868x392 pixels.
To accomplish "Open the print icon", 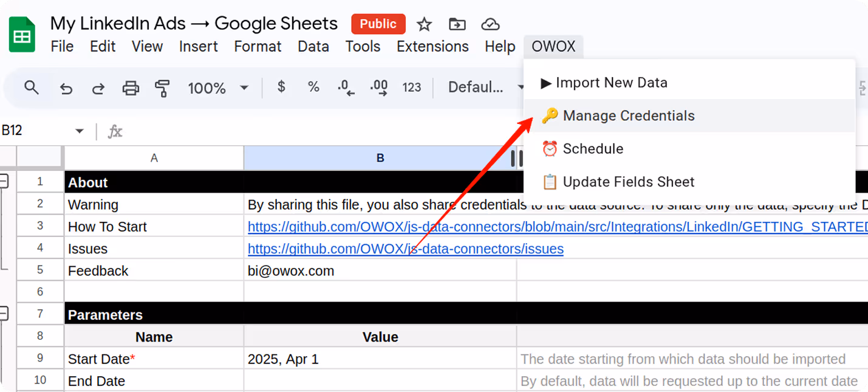I will [129, 88].
